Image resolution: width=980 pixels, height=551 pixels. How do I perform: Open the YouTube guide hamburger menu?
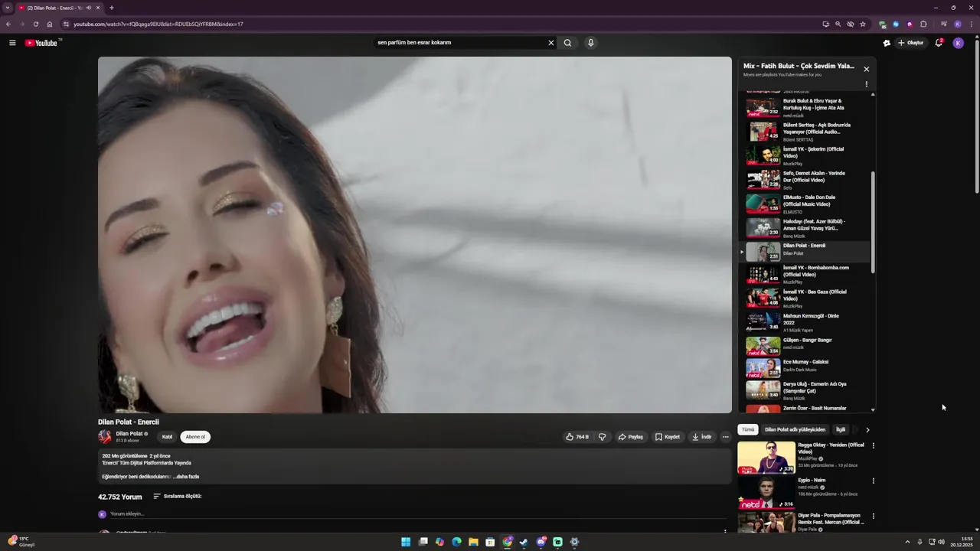[12, 43]
